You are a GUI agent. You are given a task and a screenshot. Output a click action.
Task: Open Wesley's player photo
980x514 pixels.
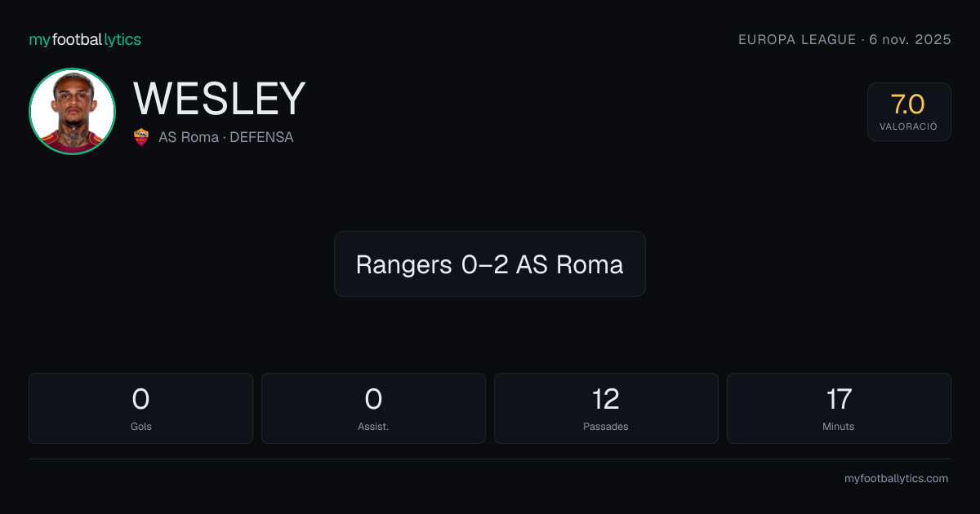[x=72, y=112]
